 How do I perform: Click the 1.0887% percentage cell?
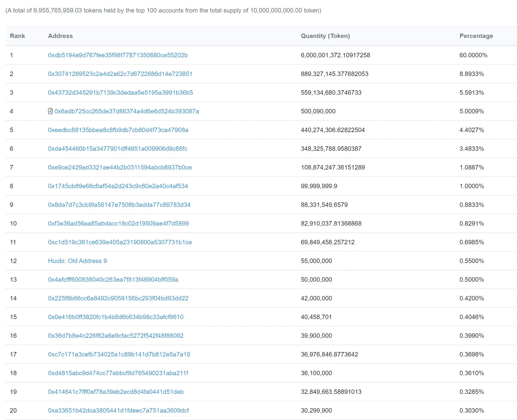pos(472,167)
